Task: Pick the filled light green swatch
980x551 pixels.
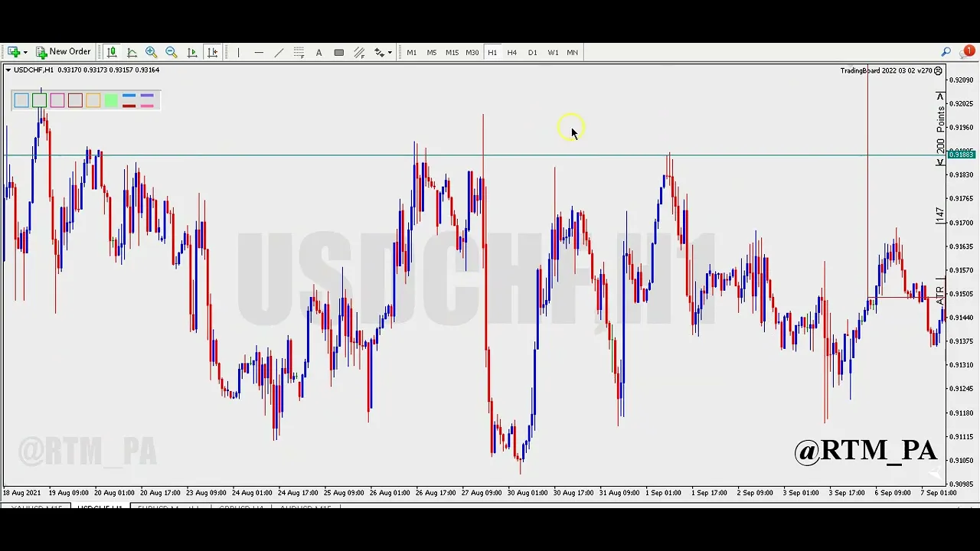Action: [x=111, y=100]
